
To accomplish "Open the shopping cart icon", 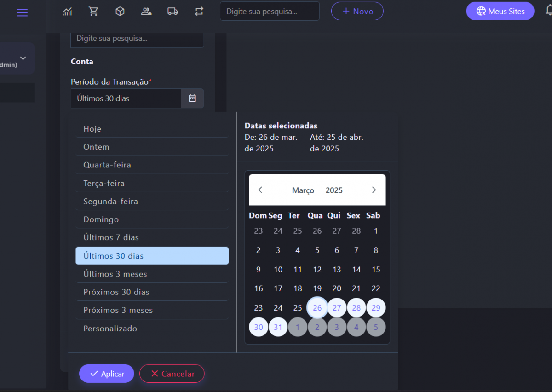I will (x=93, y=12).
